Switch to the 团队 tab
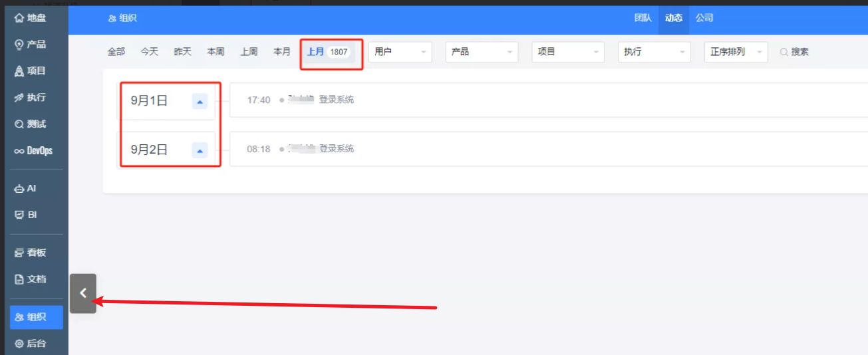This screenshot has width=868, height=355. coord(643,18)
